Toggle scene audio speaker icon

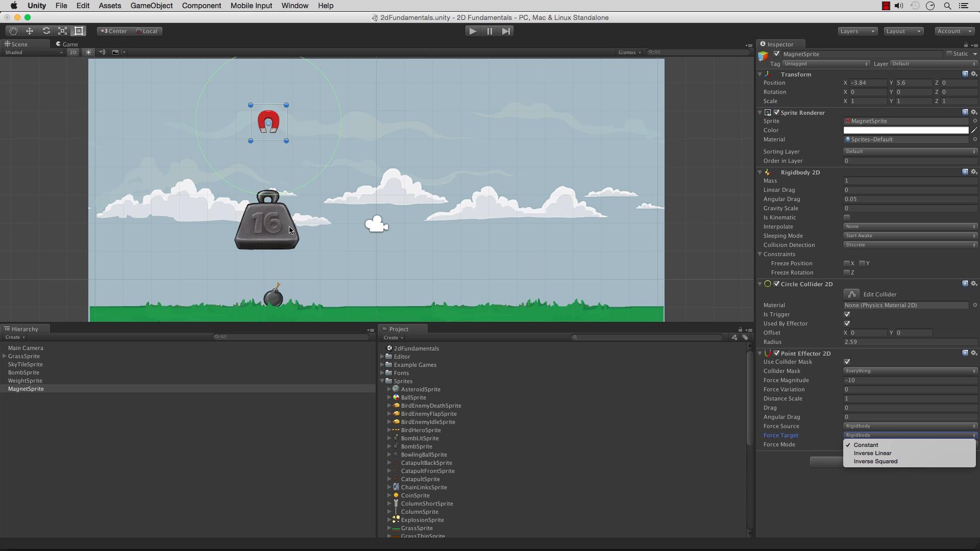pos(102,52)
